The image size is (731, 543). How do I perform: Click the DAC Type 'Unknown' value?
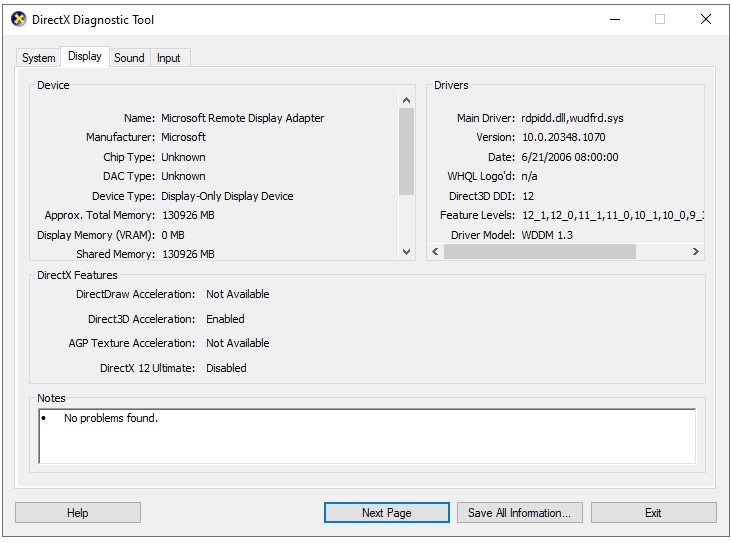click(183, 176)
